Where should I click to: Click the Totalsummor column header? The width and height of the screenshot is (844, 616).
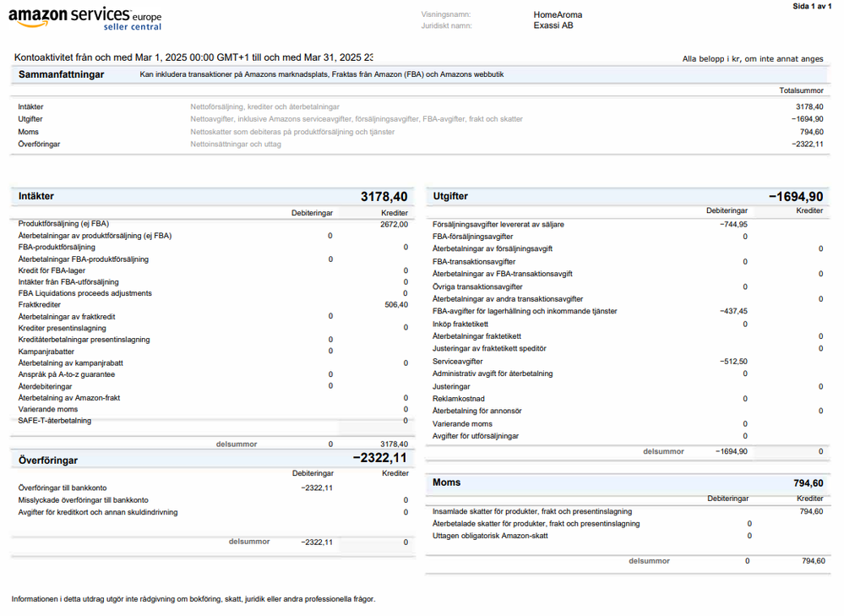pos(800,90)
